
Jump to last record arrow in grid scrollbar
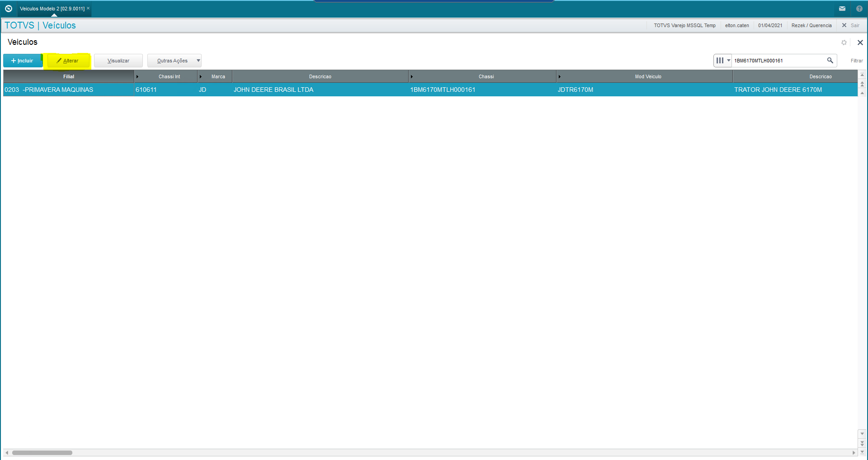pos(862,452)
